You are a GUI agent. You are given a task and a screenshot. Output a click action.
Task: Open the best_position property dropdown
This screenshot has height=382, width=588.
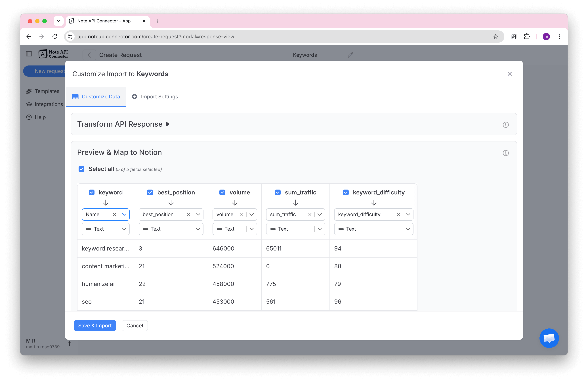tap(198, 215)
